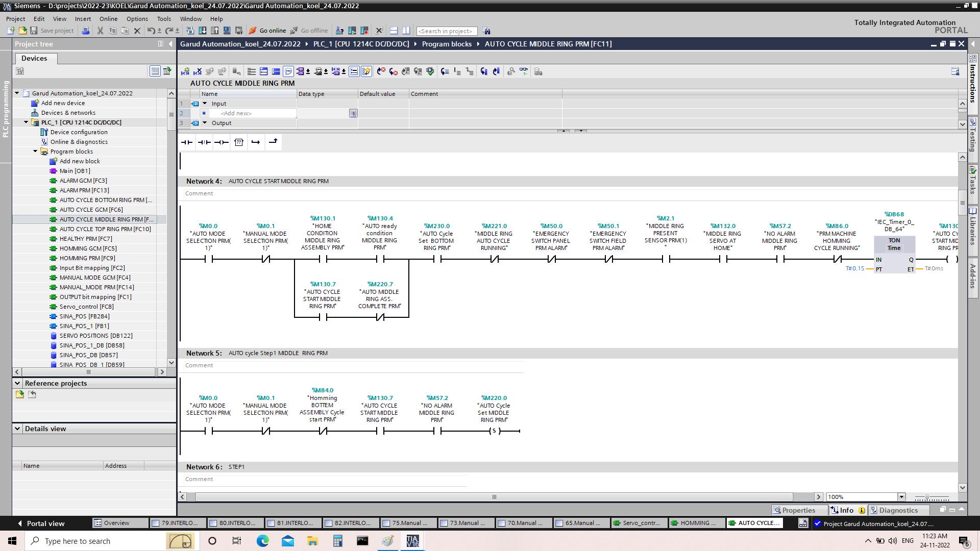This screenshot has width=980, height=551.
Task: Adjust the zoom slider at bottom right
Action: (927, 497)
